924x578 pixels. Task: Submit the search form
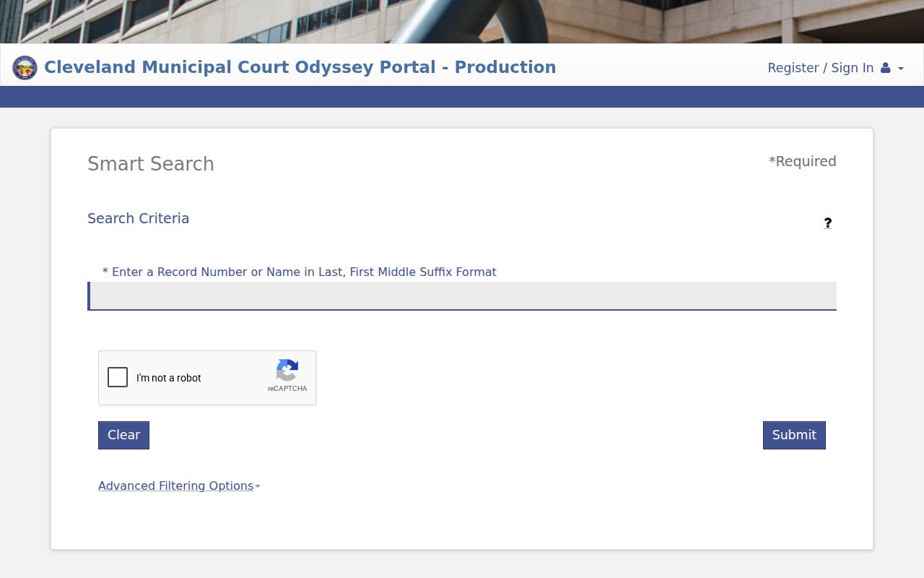[x=794, y=435]
